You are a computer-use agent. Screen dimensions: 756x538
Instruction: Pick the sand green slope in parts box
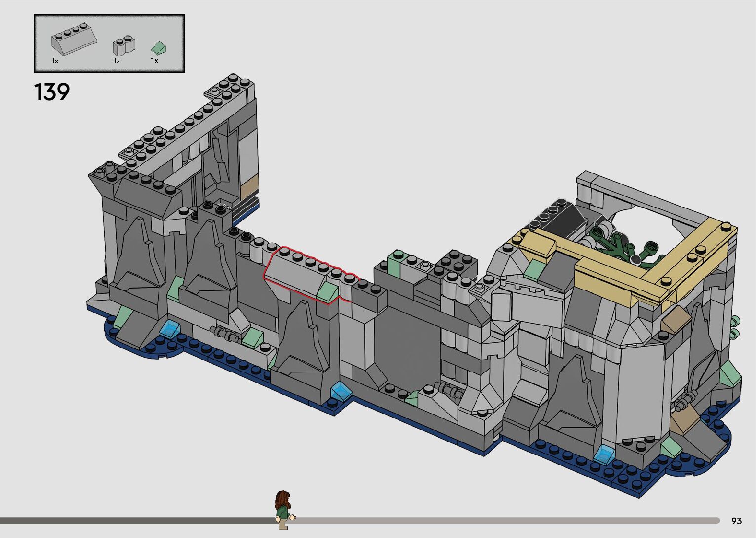159,48
